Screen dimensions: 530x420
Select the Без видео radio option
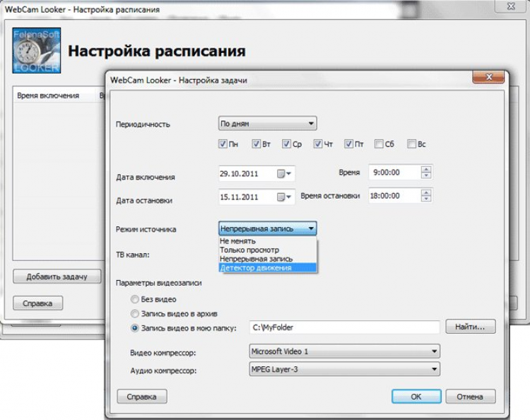click(x=134, y=299)
